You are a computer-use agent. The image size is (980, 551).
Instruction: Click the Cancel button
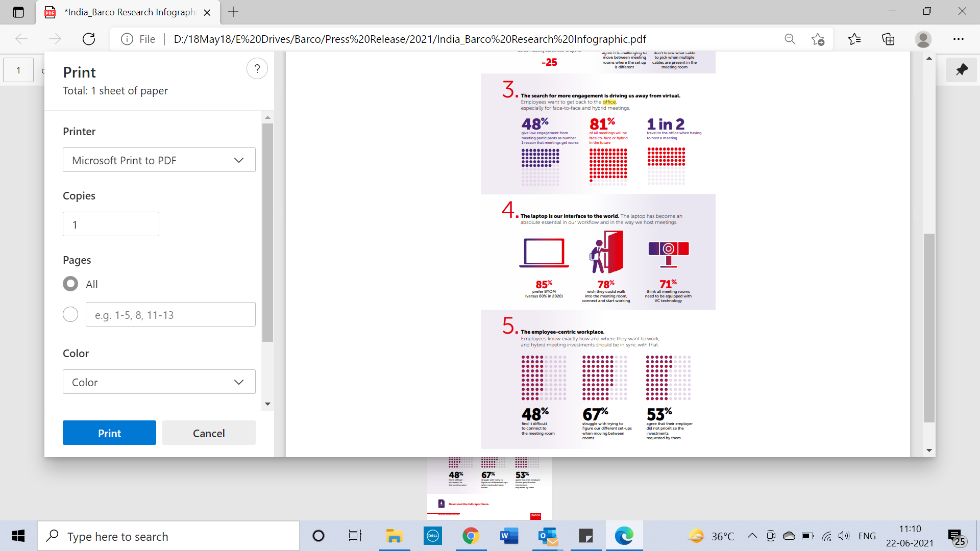point(209,433)
